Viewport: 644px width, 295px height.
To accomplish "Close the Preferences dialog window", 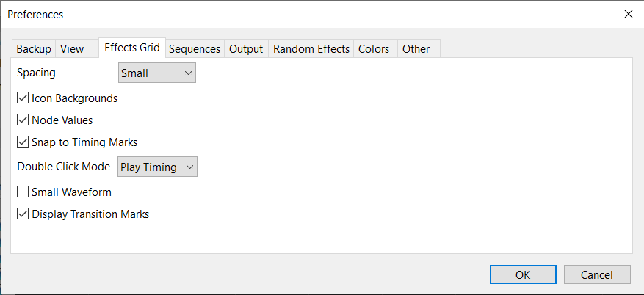I will point(629,15).
